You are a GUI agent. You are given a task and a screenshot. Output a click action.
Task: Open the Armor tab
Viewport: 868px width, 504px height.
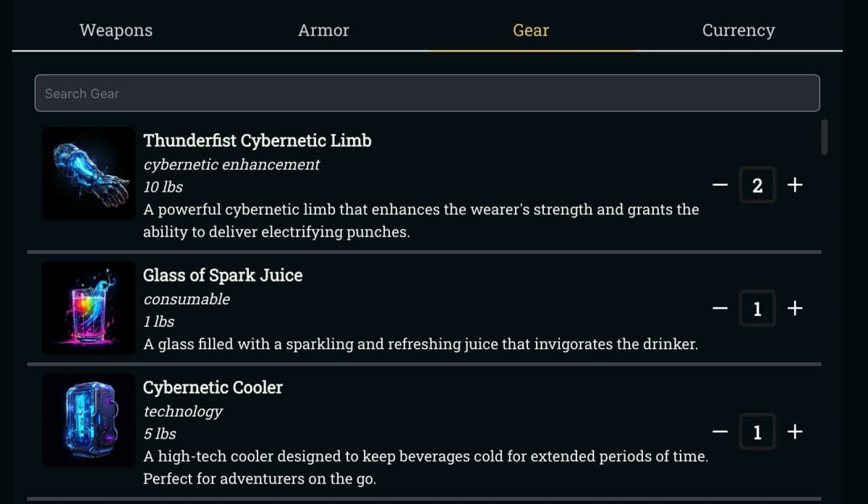tap(323, 30)
